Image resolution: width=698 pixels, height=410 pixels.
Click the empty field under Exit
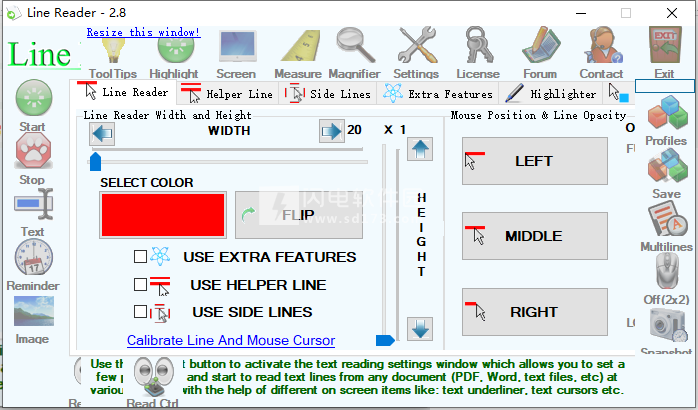(x=664, y=86)
